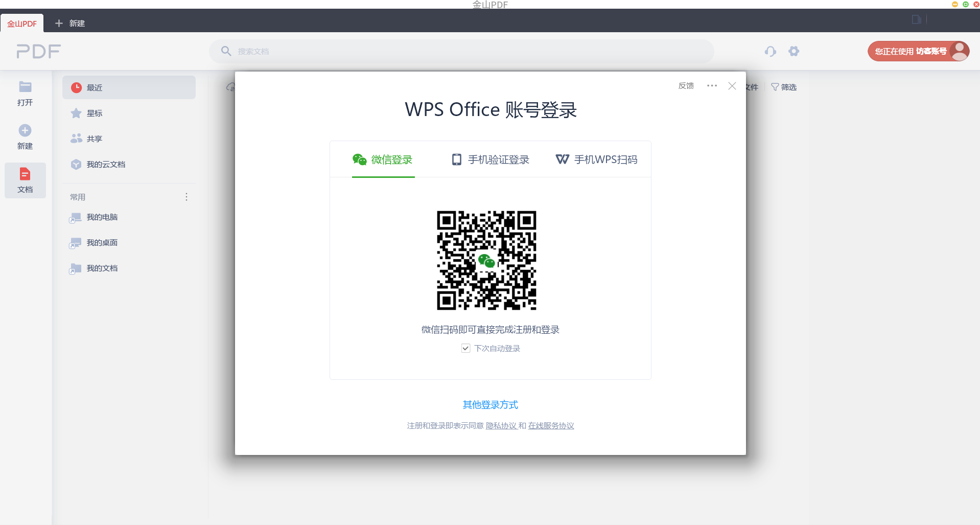Uncheck 下次自动登录 auto-login option
The height and width of the screenshot is (525, 980).
tap(465, 348)
